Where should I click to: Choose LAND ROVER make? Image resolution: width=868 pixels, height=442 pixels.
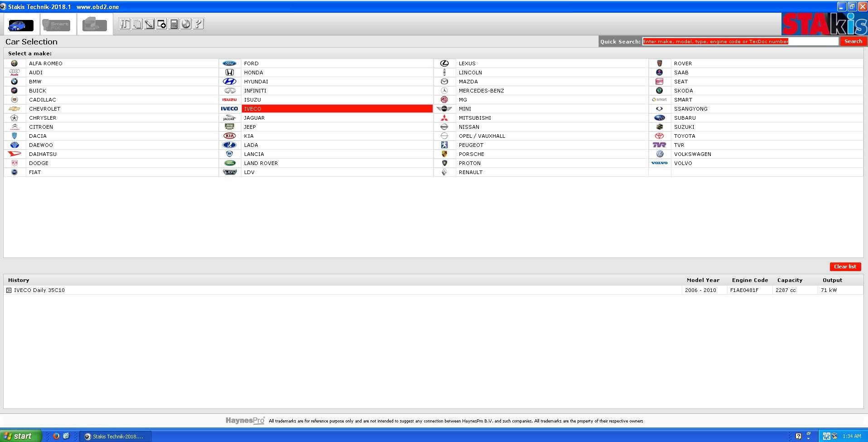pyautogui.click(x=261, y=163)
